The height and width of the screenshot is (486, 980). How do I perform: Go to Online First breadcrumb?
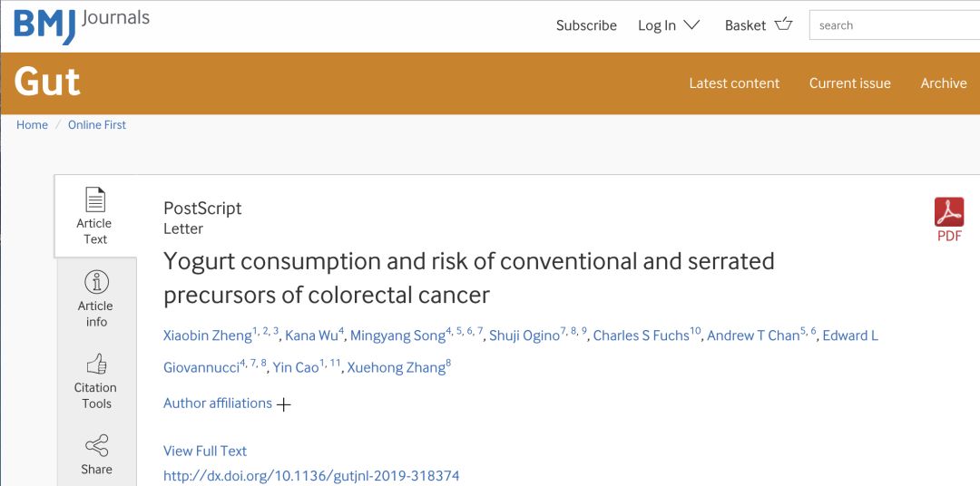pyautogui.click(x=97, y=125)
